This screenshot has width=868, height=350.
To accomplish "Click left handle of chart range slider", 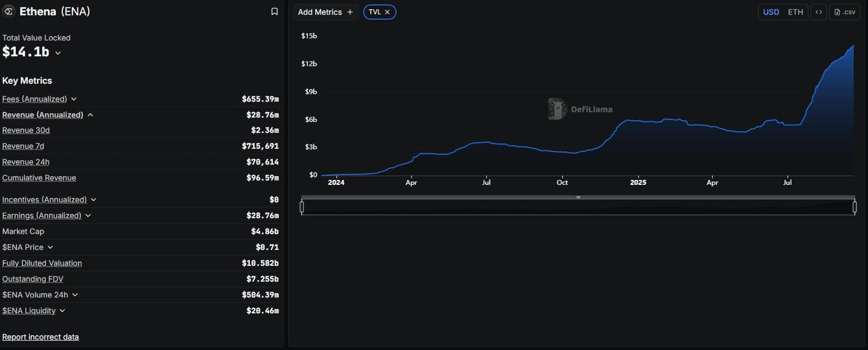I will 302,207.
